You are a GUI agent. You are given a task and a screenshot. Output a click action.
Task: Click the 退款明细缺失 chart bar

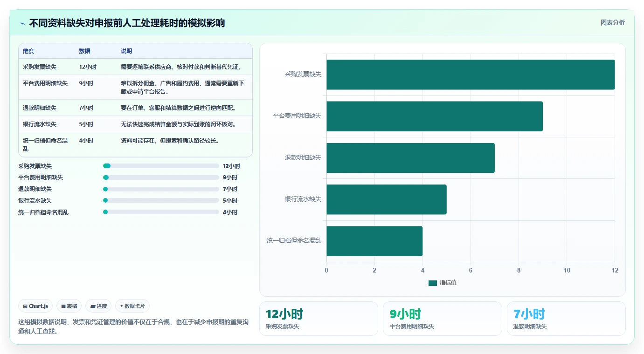(x=410, y=158)
